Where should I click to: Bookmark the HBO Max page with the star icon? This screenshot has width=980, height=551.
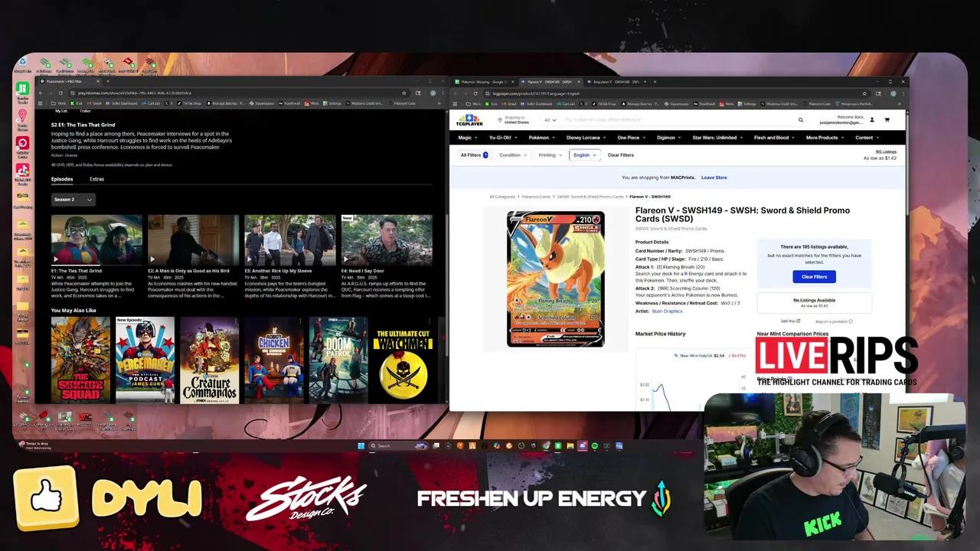click(x=403, y=93)
